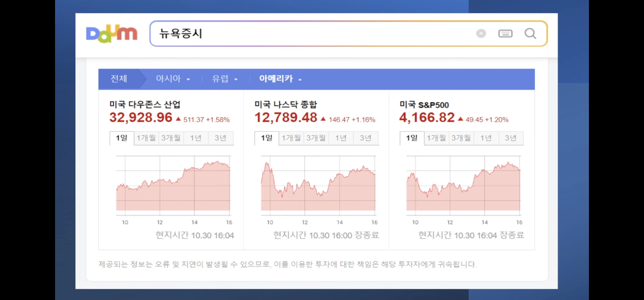Select 1년 tab for 나스닥 종합
Screen dimensions: 644x300
(x=341, y=138)
